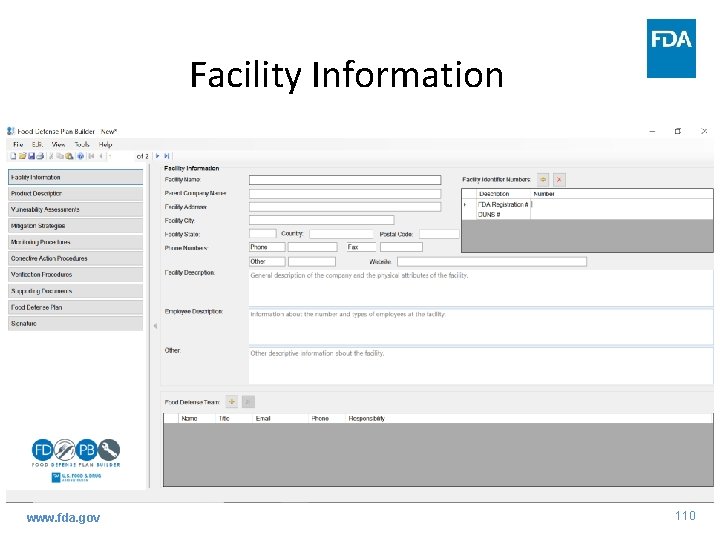Click the Name column header in team table

tap(197, 418)
